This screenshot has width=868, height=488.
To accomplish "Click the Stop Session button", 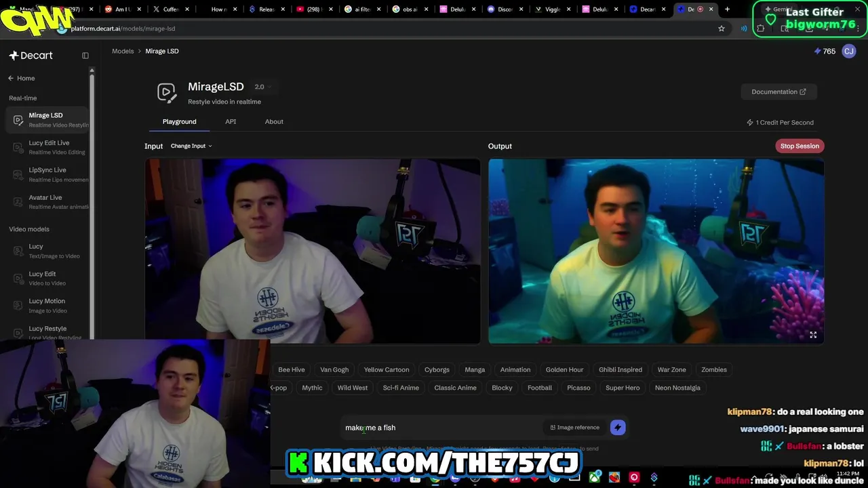I will click(800, 146).
